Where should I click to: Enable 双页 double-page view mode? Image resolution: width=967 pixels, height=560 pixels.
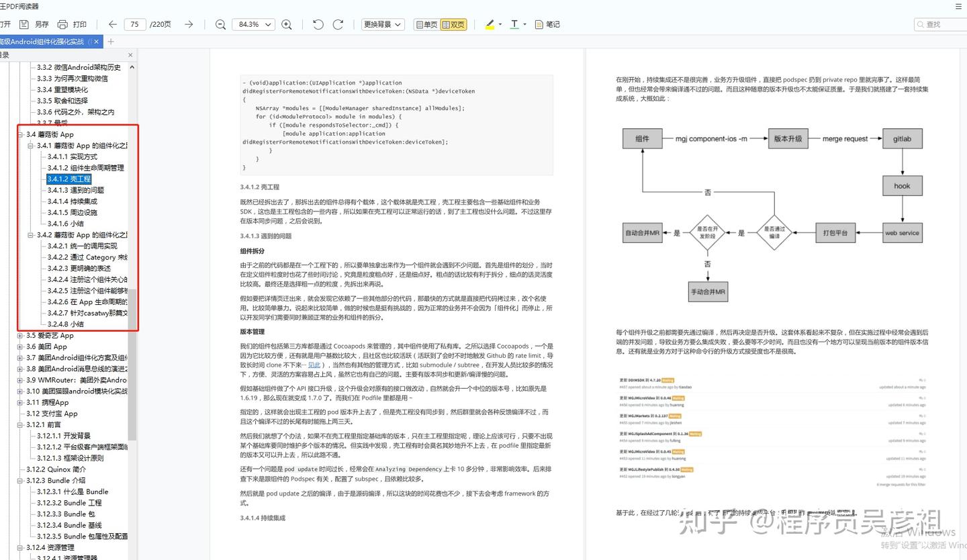tap(453, 24)
